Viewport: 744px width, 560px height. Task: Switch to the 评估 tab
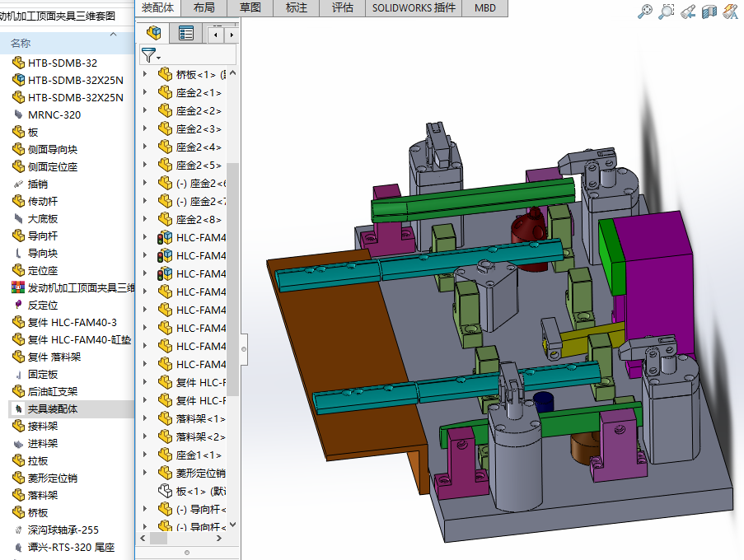342,7
